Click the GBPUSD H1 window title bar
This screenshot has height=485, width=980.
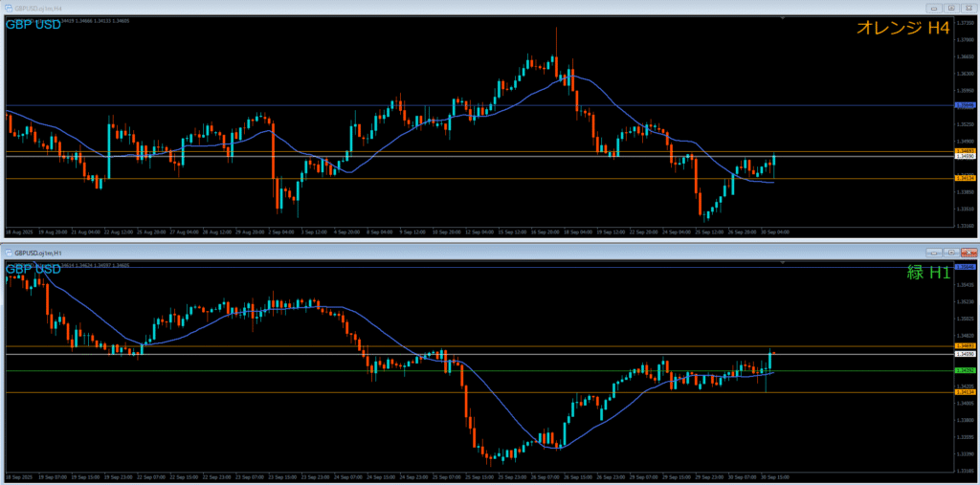(383, 253)
